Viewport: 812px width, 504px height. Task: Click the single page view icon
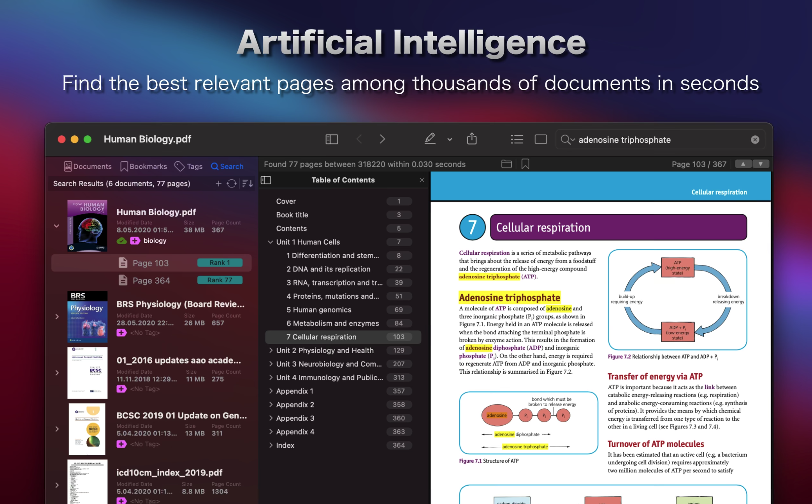coord(541,139)
